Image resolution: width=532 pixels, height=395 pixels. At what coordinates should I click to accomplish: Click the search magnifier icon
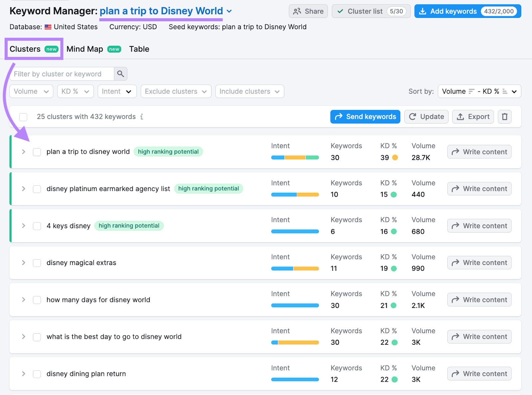click(x=120, y=74)
